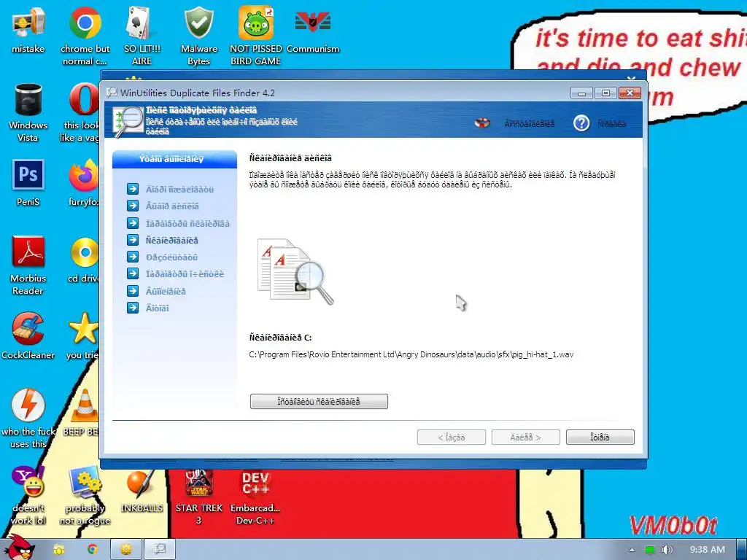Open the Communism desktop icon
The image size is (747, 560).
(x=313, y=30)
